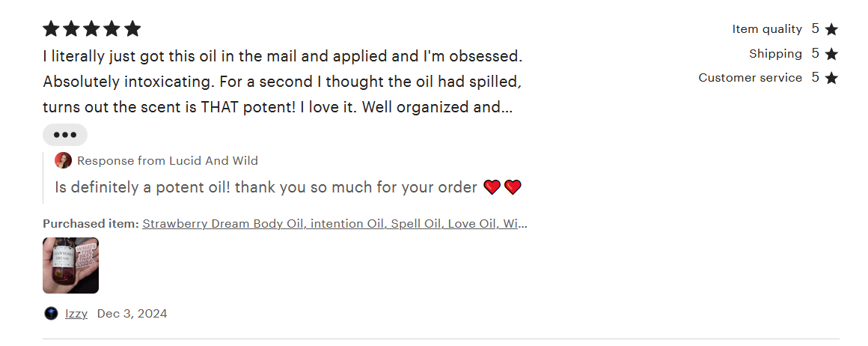Click the Customer service label
The height and width of the screenshot is (346, 868).
(750, 78)
